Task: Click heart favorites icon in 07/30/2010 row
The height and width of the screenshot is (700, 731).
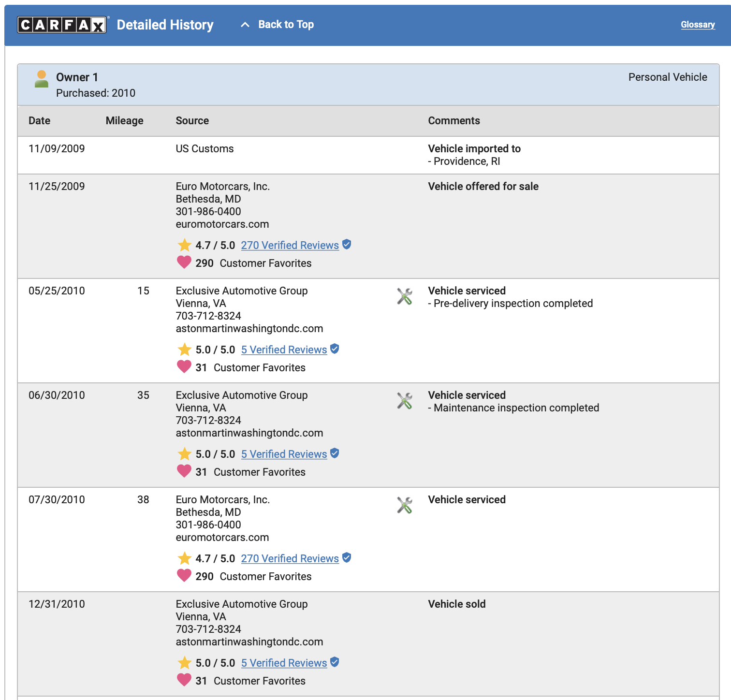Action: (x=184, y=576)
